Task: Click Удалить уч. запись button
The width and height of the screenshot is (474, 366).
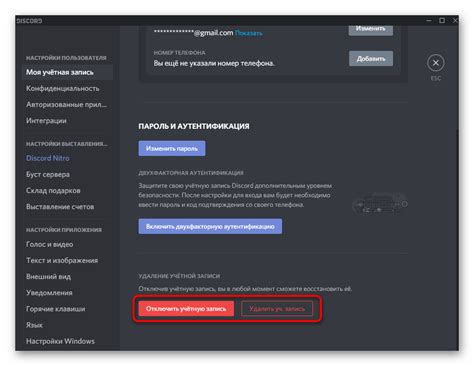Action: 277,309
